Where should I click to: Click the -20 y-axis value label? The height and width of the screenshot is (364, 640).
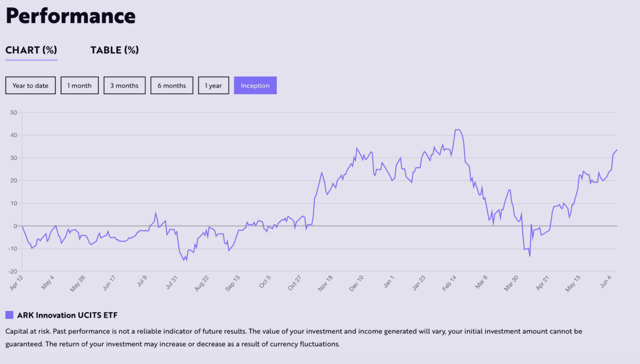click(x=12, y=271)
